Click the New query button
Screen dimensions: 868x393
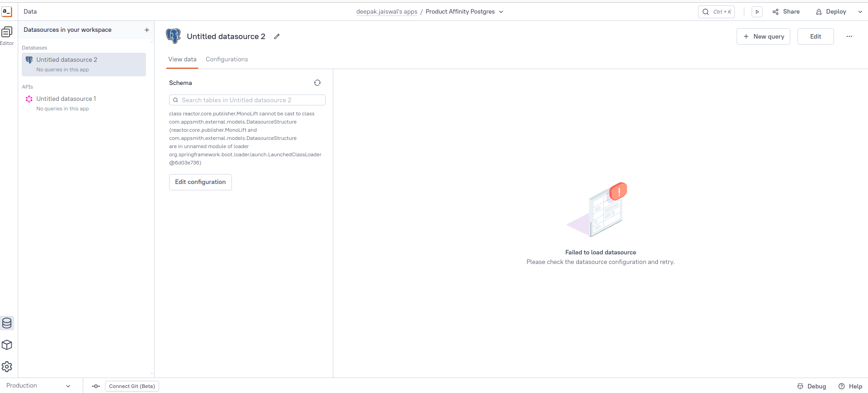[x=763, y=36]
